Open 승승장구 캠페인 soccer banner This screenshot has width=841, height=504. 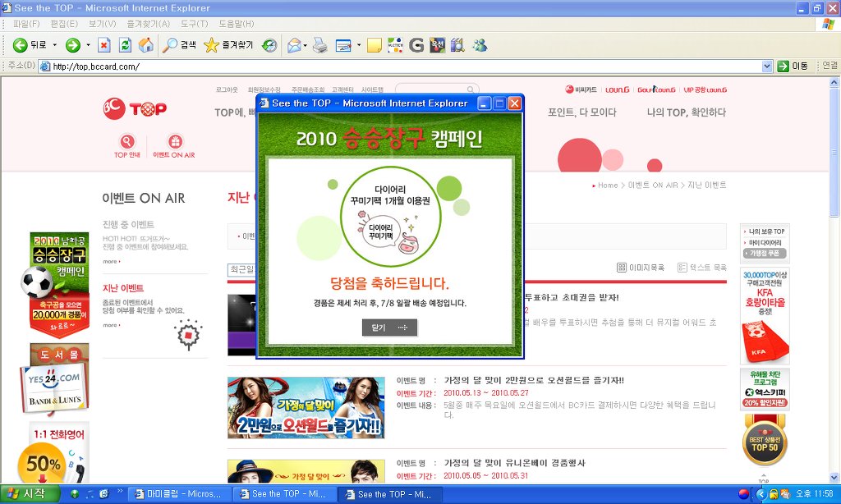56,285
